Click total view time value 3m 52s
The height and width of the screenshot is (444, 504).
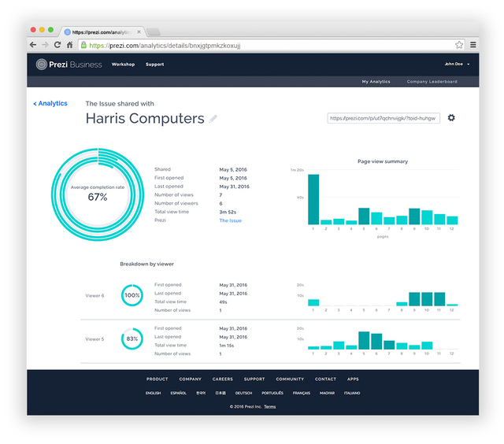228,213
